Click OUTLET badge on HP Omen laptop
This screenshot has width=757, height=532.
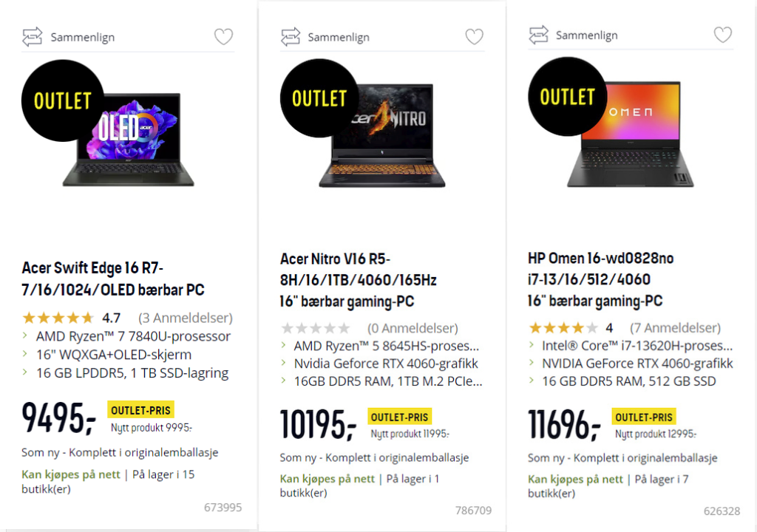point(567,97)
